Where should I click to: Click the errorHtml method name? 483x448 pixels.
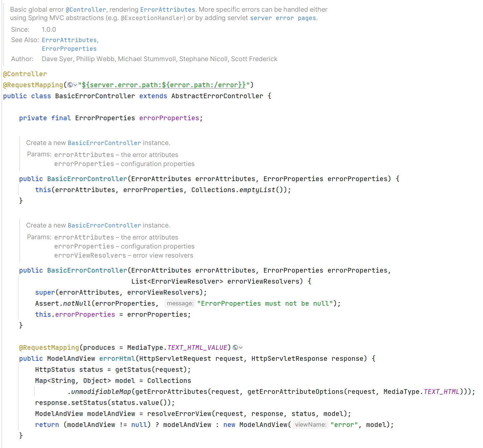(x=117, y=358)
